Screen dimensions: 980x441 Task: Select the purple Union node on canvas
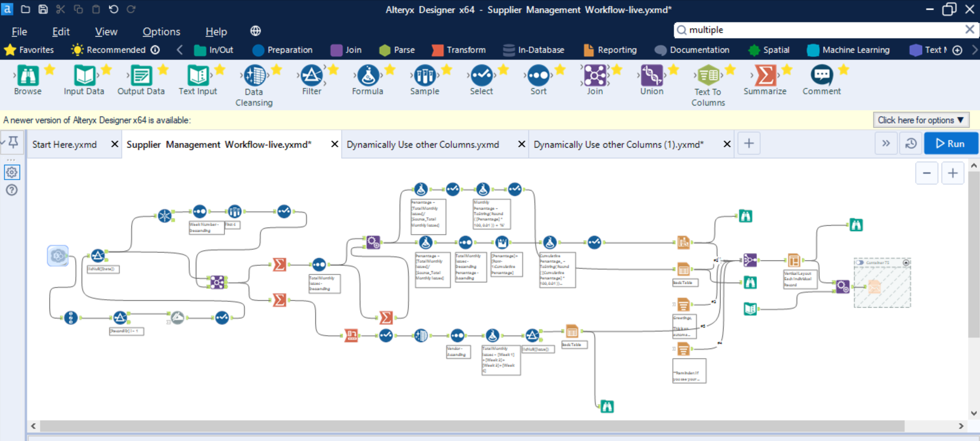click(750, 260)
